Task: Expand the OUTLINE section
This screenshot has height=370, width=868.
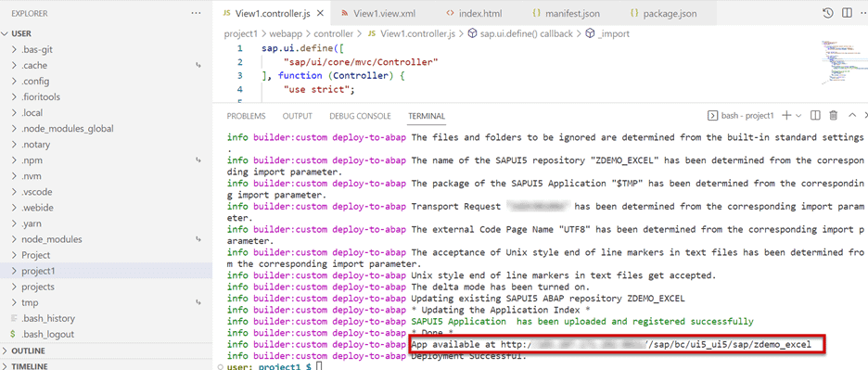Action: [x=106, y=351]
